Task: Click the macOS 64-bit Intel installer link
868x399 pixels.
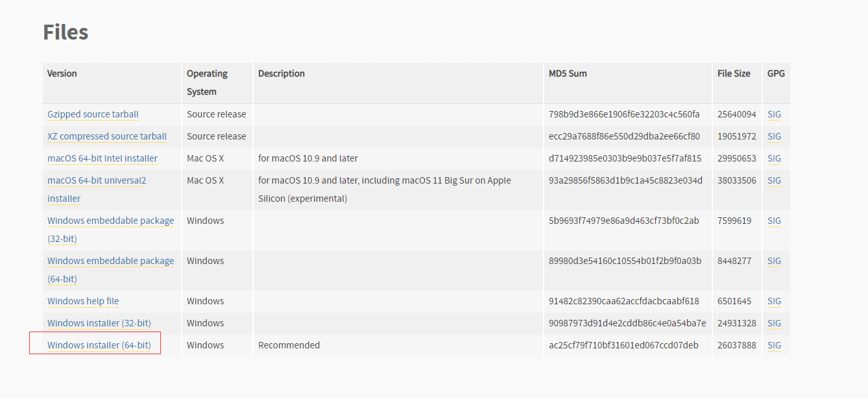Action: tap(102, 158)
